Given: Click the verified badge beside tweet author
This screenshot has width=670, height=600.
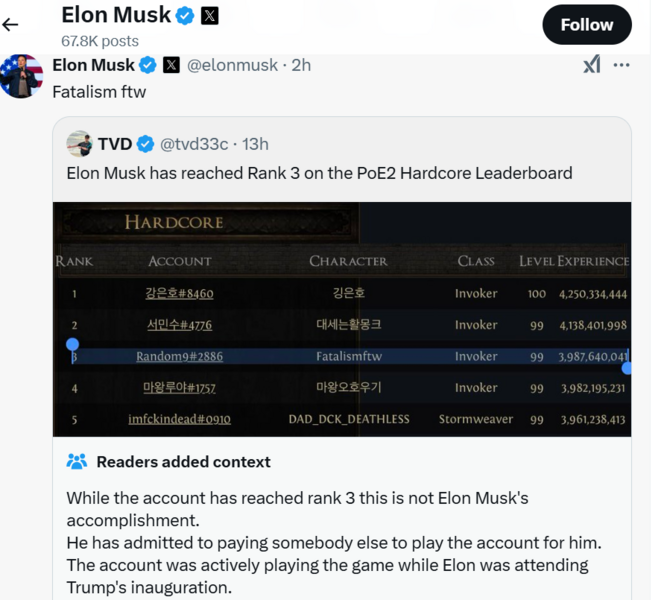Looking at the screenshot, I should (148, 65).
